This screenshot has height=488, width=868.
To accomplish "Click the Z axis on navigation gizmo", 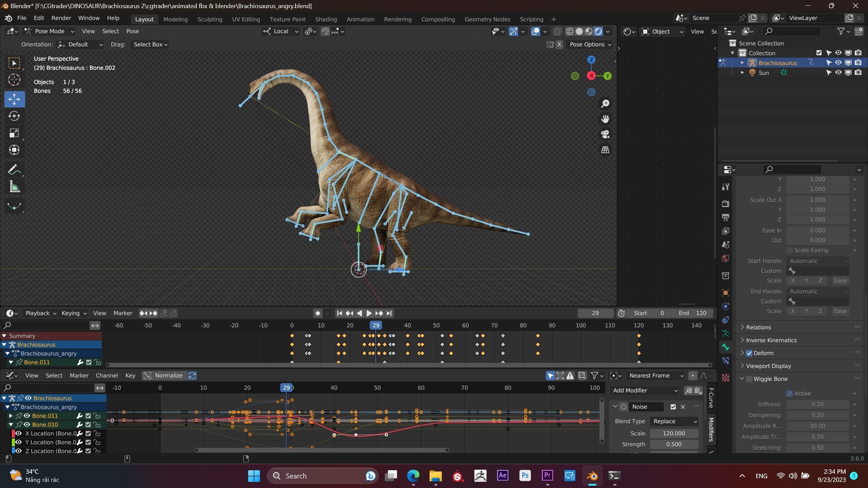I will (x=591, y=60).
